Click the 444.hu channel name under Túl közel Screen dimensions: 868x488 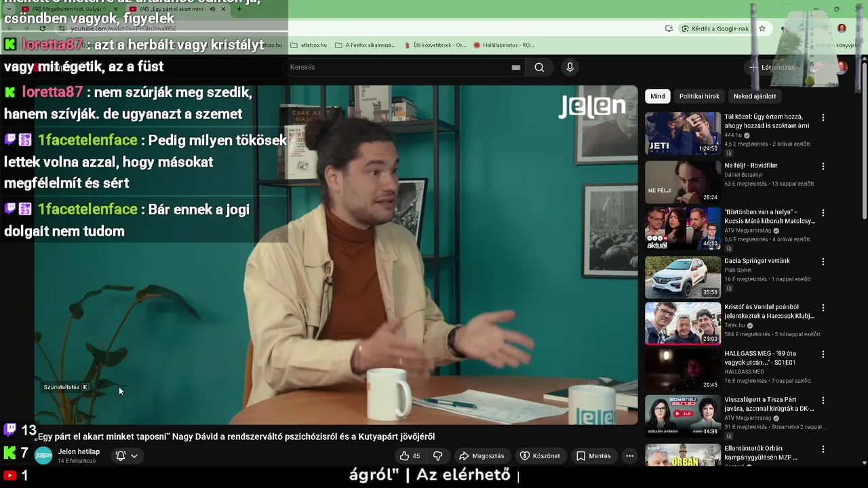(x=732, y=135)
